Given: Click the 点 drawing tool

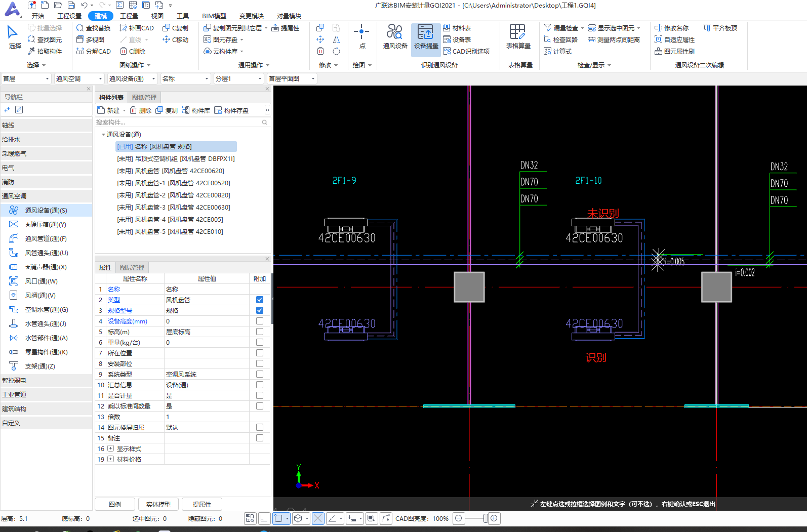Looking at the screenshot, I should 361,36.
